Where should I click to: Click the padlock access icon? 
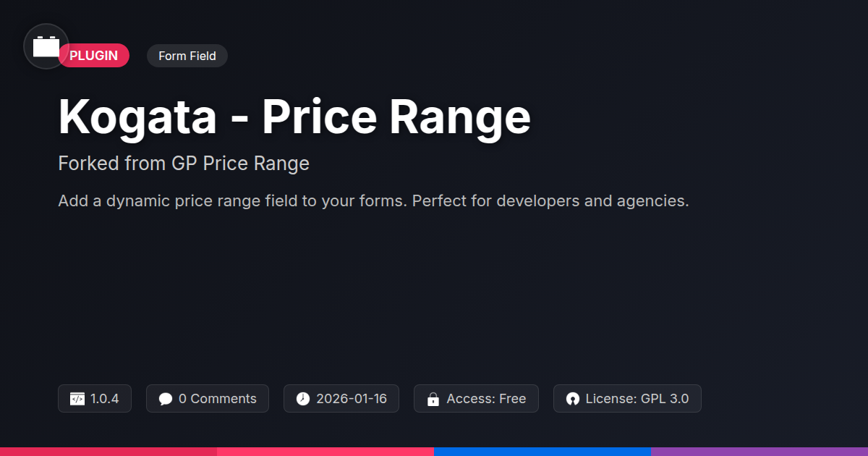coord(433,399)
